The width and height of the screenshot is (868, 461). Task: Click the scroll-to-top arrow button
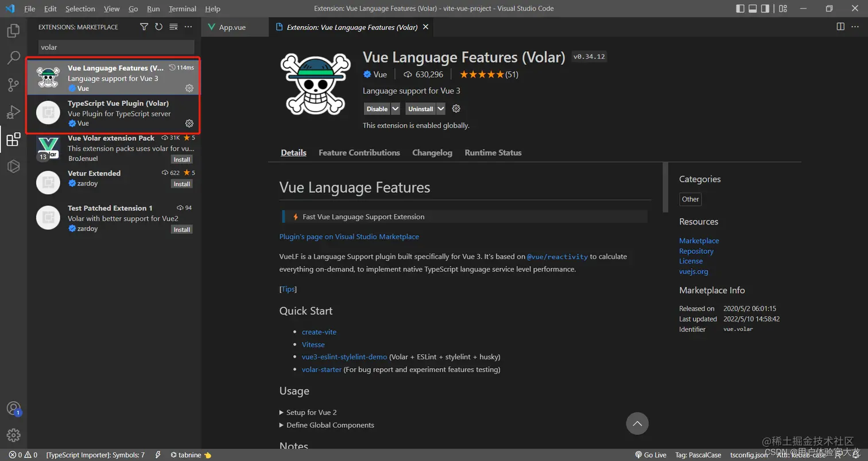tap(637, 424)
